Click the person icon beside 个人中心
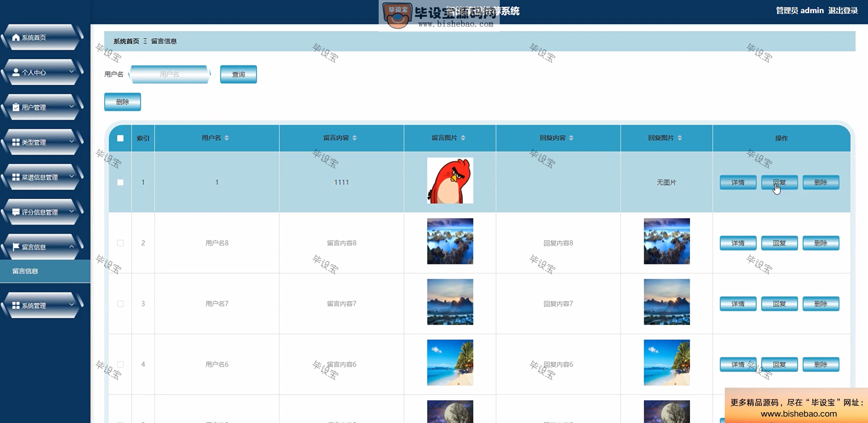The width and height of the screenshot is (868, 423). coord(16,72)
